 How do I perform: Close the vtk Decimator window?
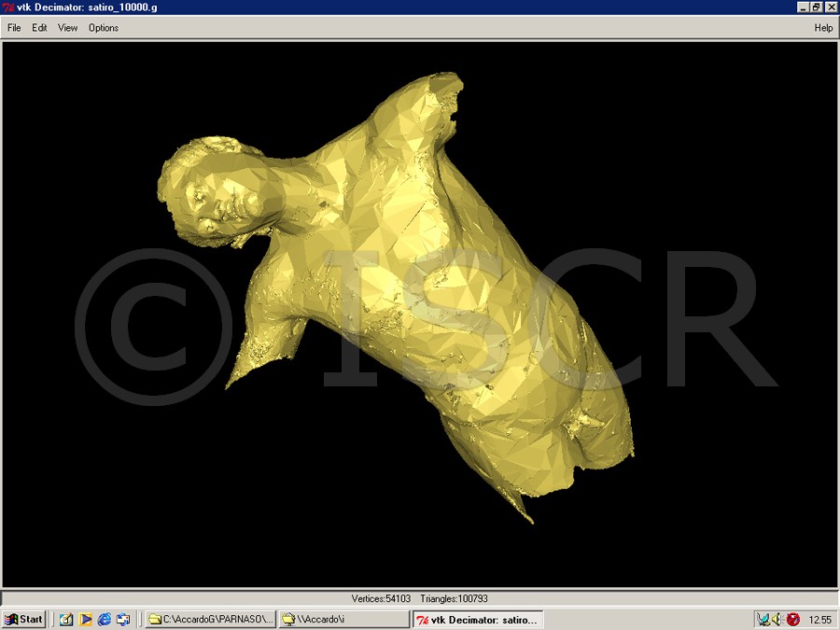click(x=831, y=7)
